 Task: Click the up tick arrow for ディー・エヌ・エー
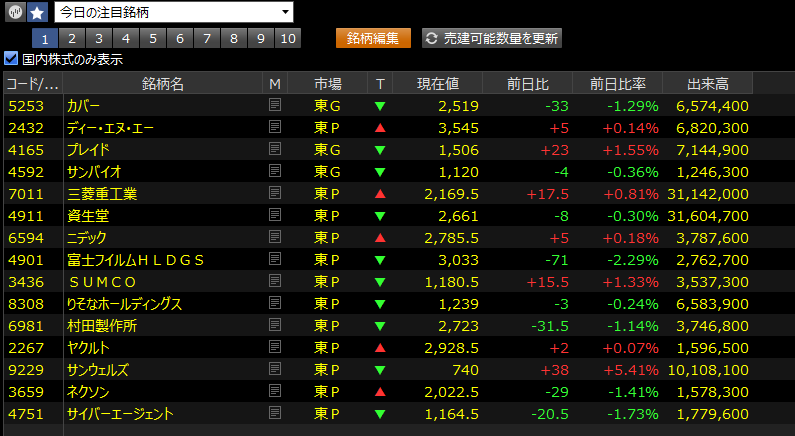tap(380, 128)
